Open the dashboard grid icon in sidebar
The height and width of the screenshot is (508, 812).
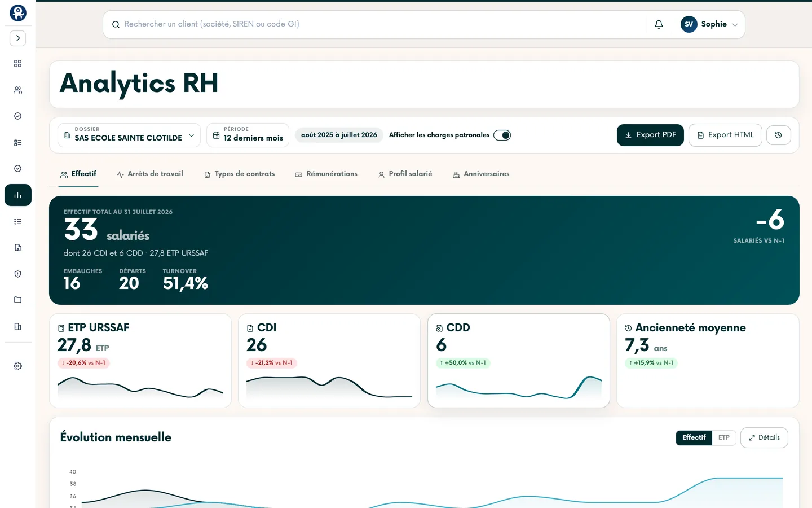[17, 64]
